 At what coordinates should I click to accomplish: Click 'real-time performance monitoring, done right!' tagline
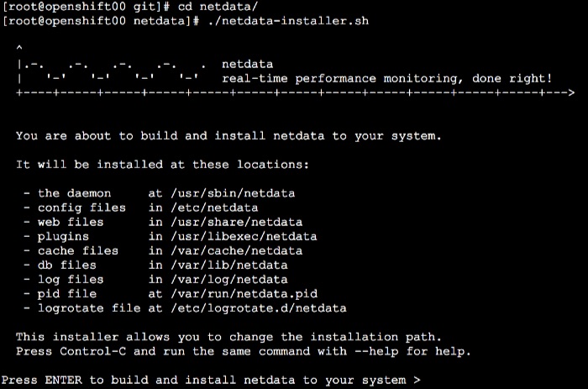(x=387, y=79)
